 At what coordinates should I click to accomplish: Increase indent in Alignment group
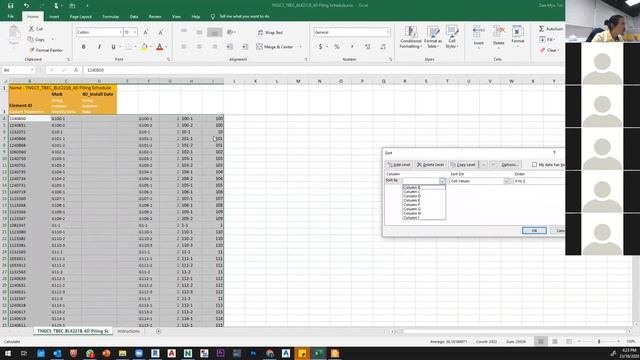click(245, 47)
